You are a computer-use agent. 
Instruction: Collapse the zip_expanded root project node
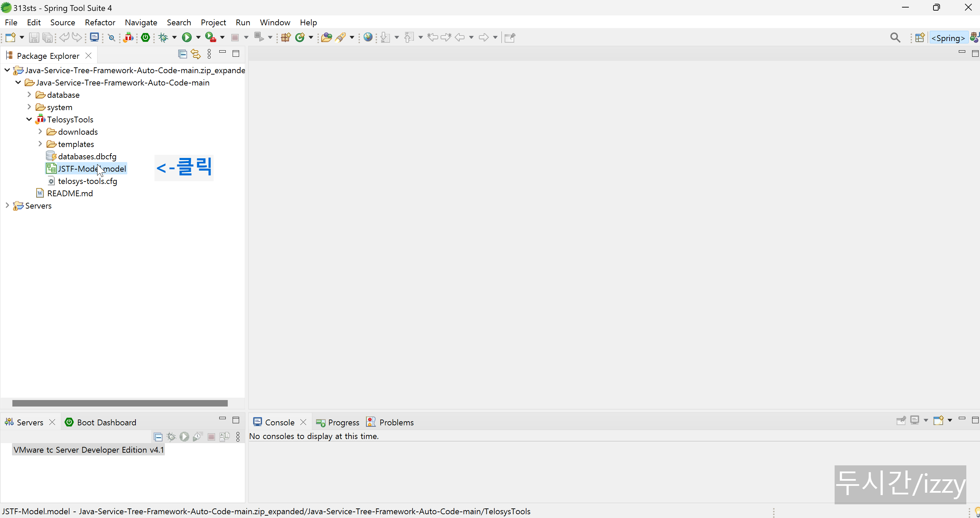click(7, 70)
